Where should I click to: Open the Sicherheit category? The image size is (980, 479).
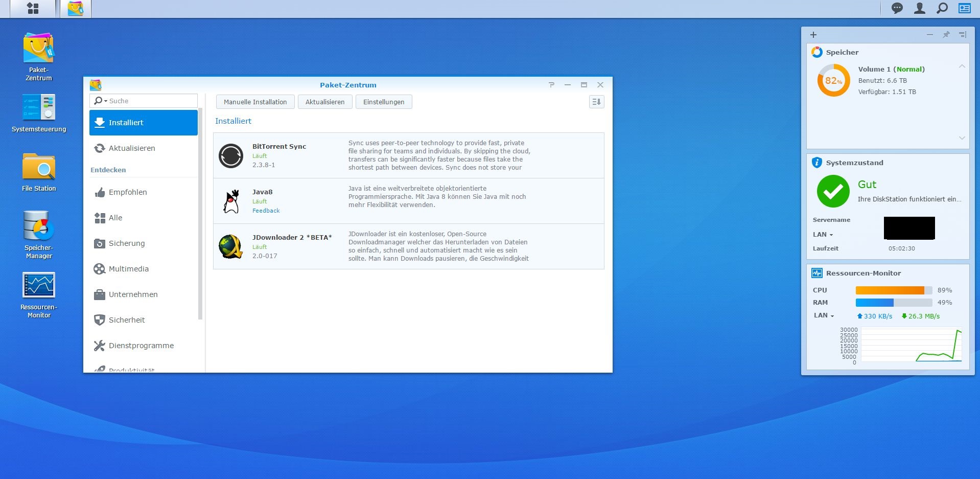pyautogui.click(x=144, y=320)
